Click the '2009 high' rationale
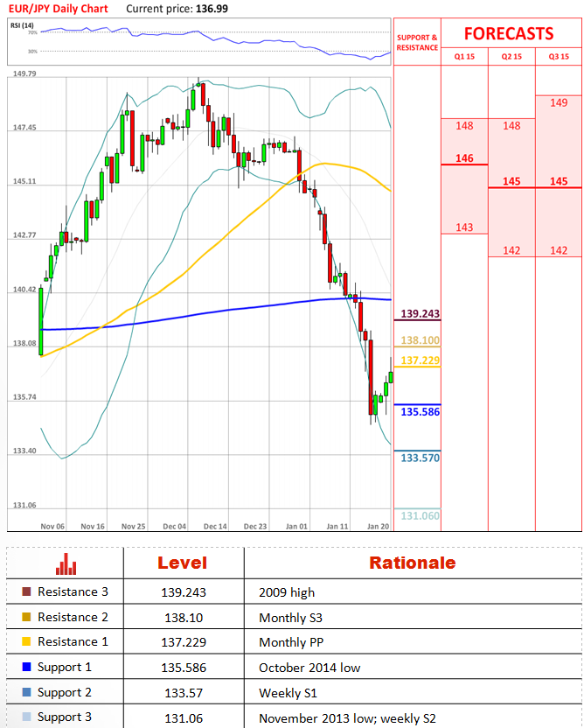Image resolution: width=584 pixels, height=728 pixels. click(x=287, y=593)
